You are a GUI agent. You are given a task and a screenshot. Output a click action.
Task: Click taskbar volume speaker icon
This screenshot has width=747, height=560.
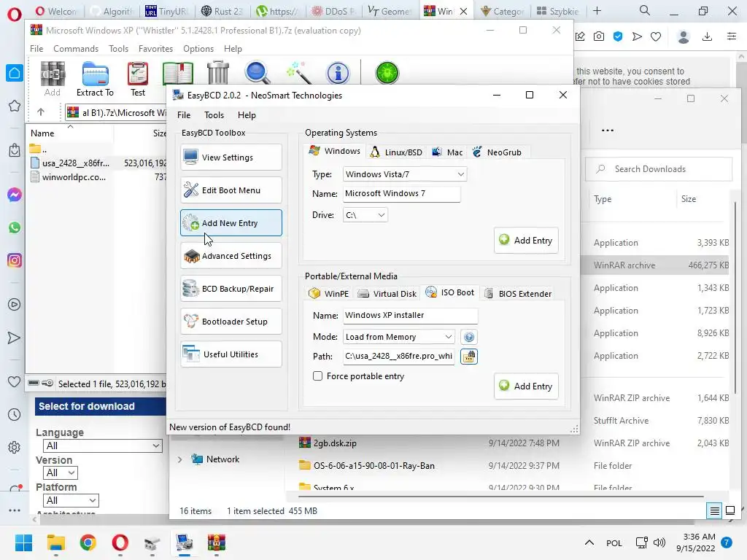pos(659,542)
